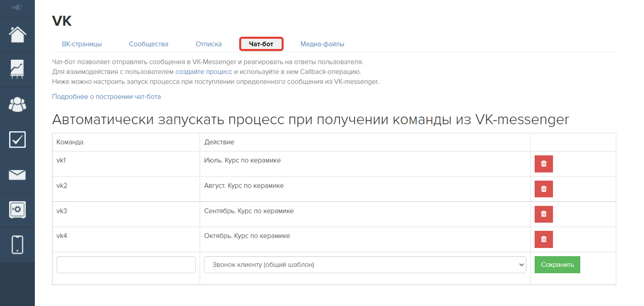Click the Команда column header

click(x=126, y=142)
